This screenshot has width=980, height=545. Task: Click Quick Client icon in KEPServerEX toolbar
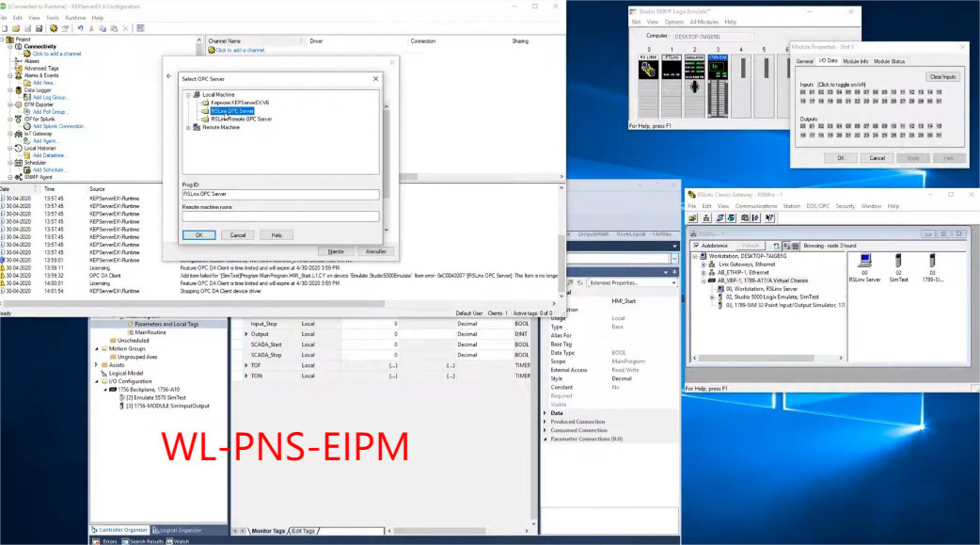141,28
